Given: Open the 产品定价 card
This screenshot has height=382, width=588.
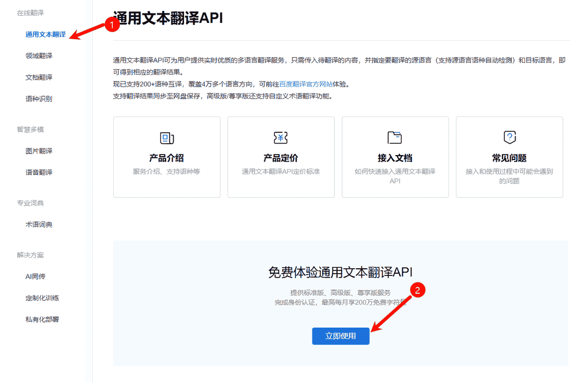Looking at the screenshot, I should 280,157.
